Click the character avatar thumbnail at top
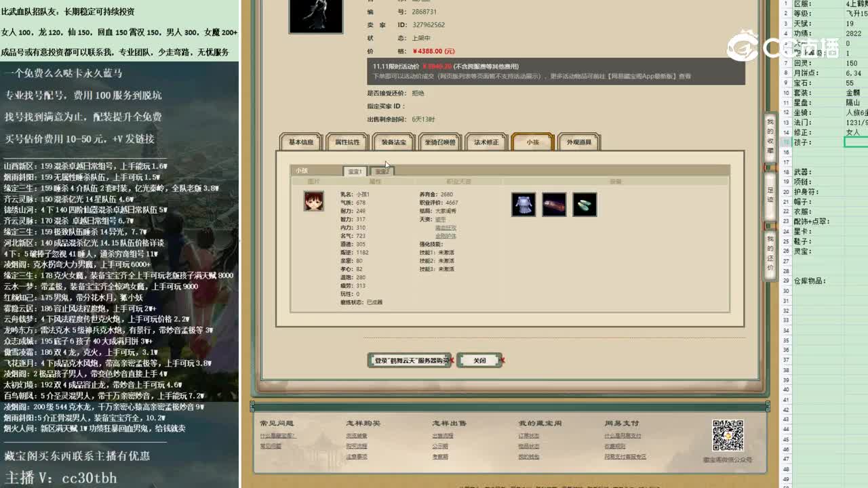Screen dimensions: 868x488 316,15
